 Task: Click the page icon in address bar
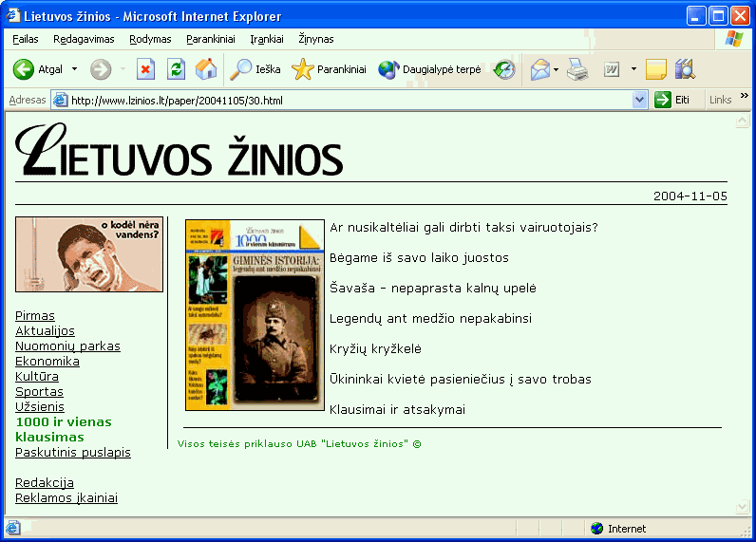coord(60,101)
